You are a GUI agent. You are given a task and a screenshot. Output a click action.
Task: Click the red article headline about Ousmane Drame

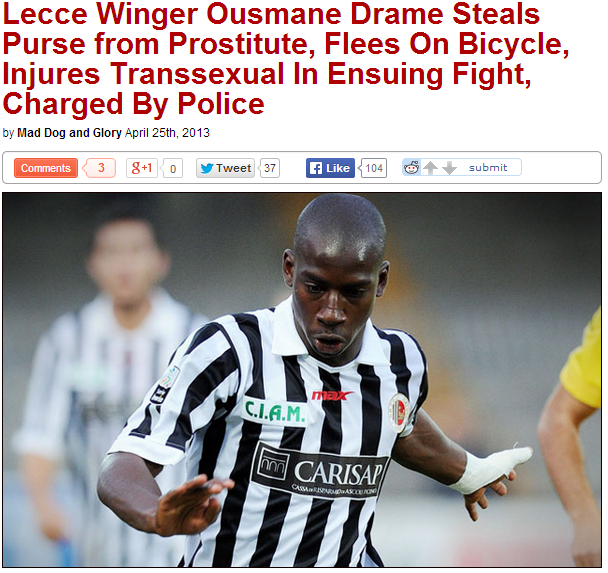[x=286, y=59]
